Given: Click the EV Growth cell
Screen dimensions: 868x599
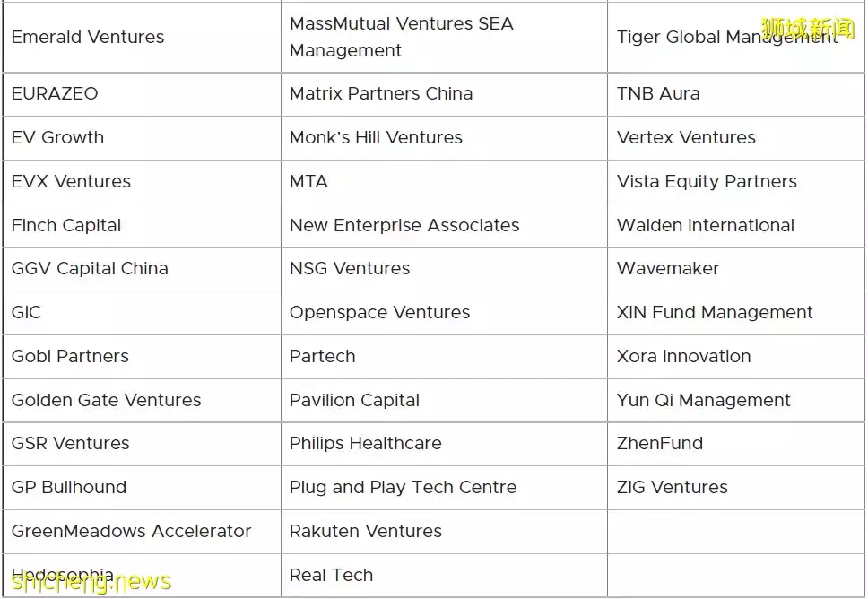Looking at the screenshot, I should 57,137.
